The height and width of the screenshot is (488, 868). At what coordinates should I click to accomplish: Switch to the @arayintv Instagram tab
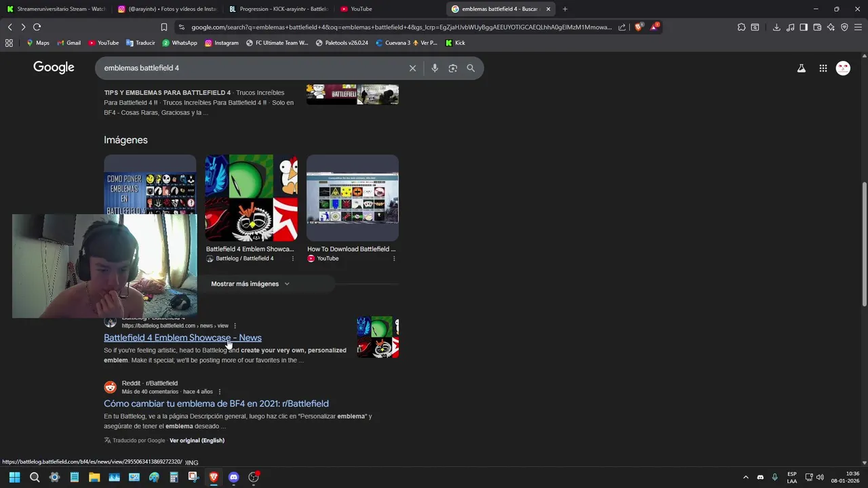166,9
